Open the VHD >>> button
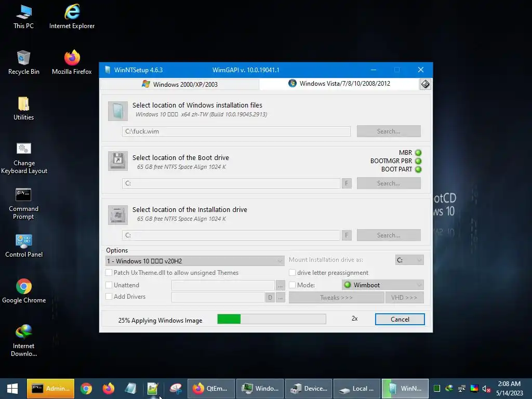Viewport: 532px width, 399px height. click(404, 298)
